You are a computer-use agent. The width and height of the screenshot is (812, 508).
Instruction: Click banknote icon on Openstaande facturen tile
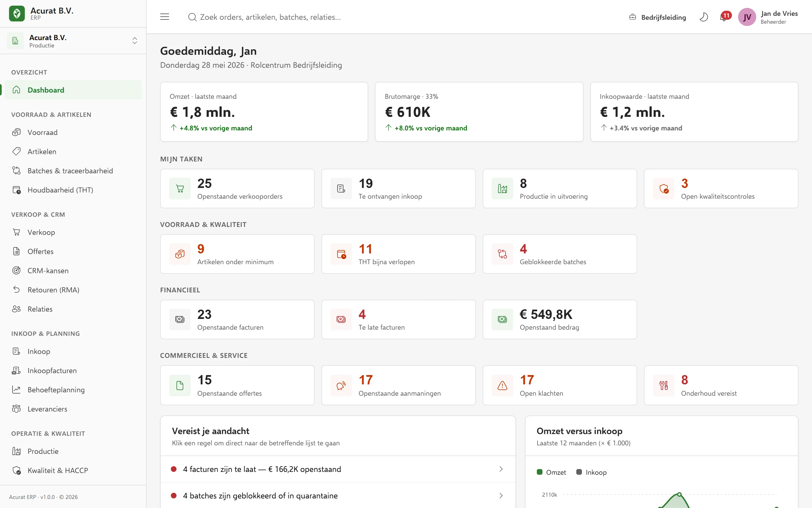coord(180,319)
